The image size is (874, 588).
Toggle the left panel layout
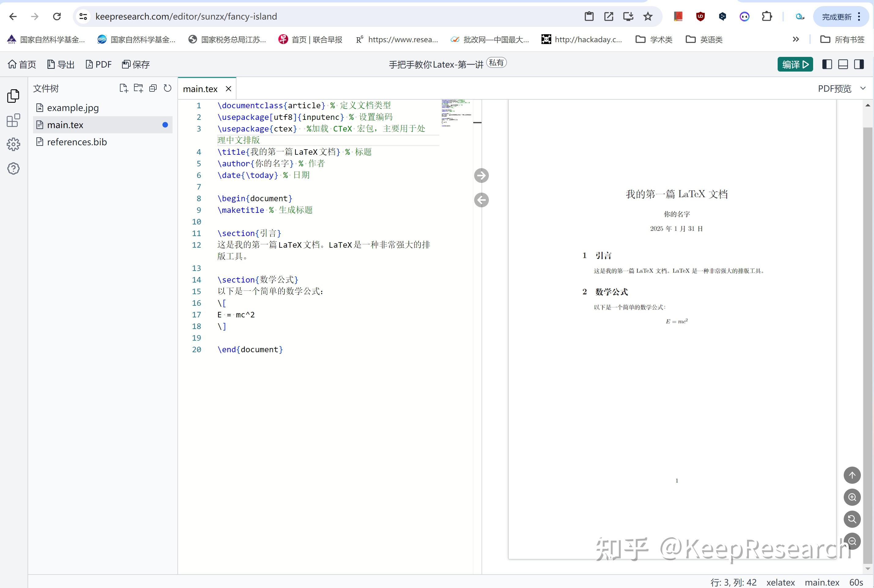click(827, 65)
